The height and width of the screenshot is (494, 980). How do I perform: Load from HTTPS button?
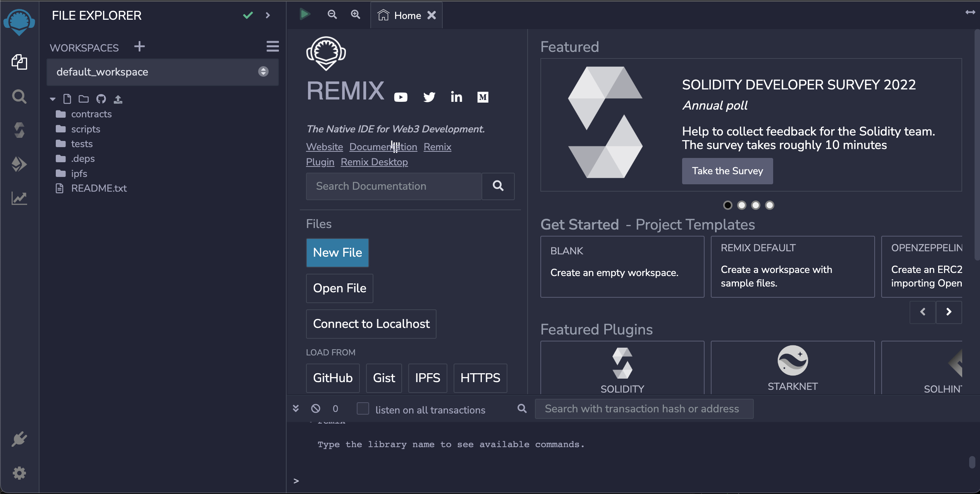pyautogui.click(x=480, y=378)
